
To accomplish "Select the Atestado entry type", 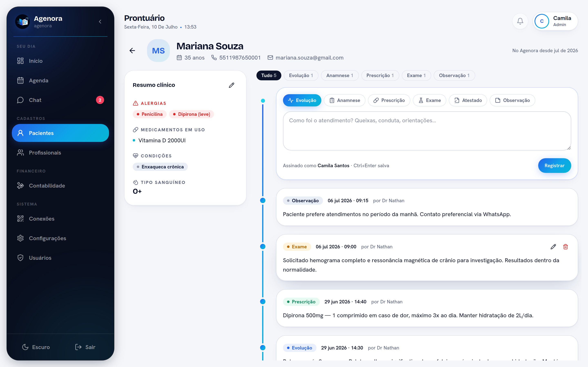I will 468,100.
